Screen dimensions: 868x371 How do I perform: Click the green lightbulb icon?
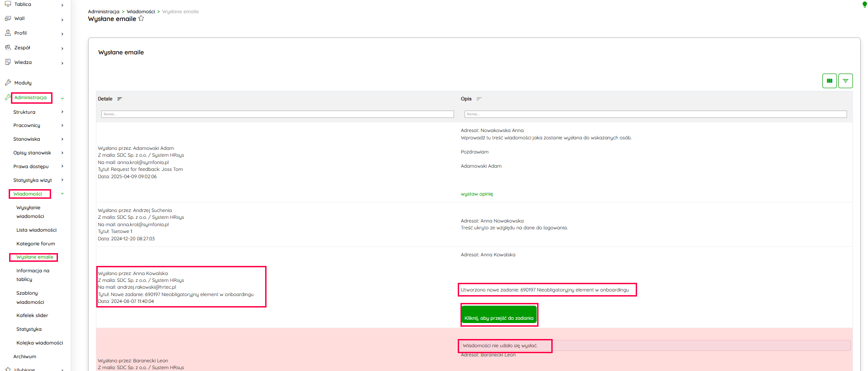click(864, 5)
